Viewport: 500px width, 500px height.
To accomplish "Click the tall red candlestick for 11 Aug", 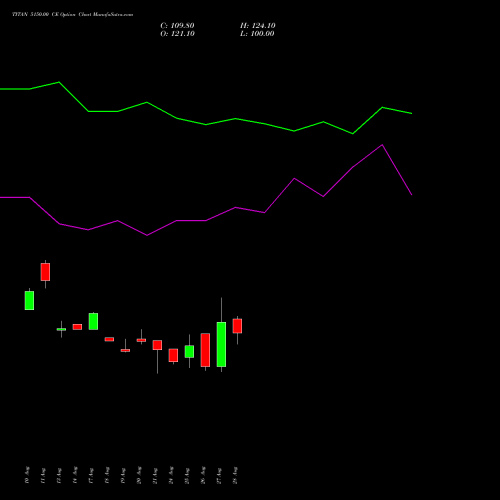I will coord(45,272).
